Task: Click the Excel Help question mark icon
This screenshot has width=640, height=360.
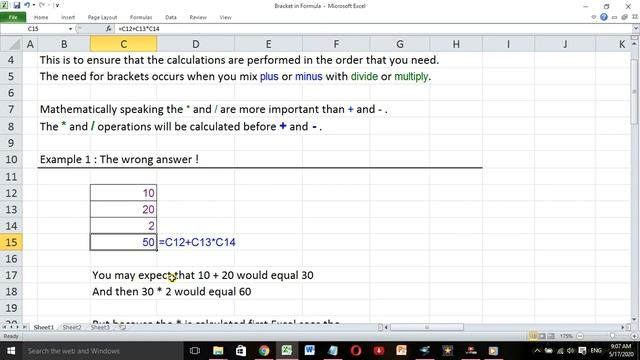Action: pyautogui.click(x=604, y=17)
